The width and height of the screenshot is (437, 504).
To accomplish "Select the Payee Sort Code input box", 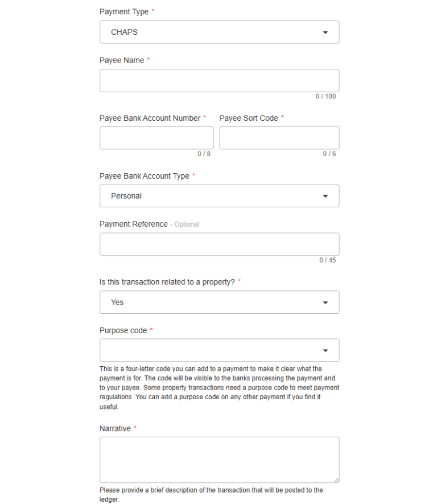I will tap(279, 138).
